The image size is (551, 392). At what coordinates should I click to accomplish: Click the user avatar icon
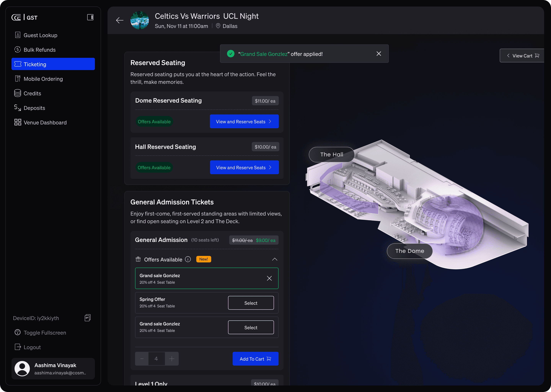point(22,369)
